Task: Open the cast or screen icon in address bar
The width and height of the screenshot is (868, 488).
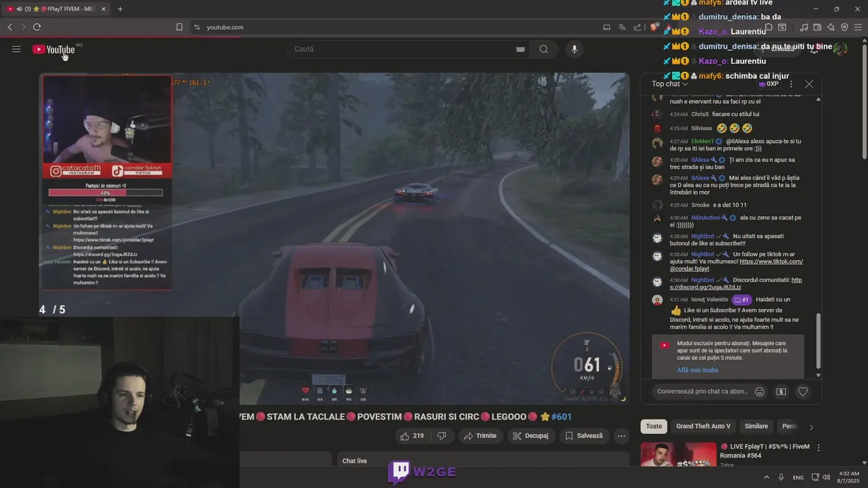Action: (x=606, y=27)
